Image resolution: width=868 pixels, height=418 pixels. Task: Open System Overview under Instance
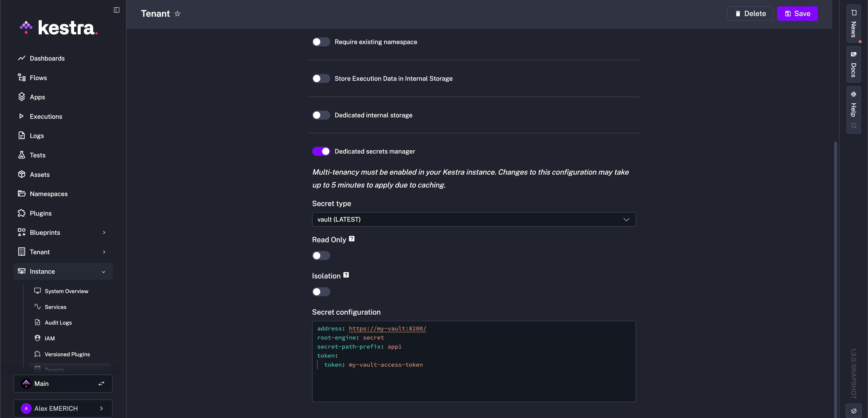[x=66, y=291]
